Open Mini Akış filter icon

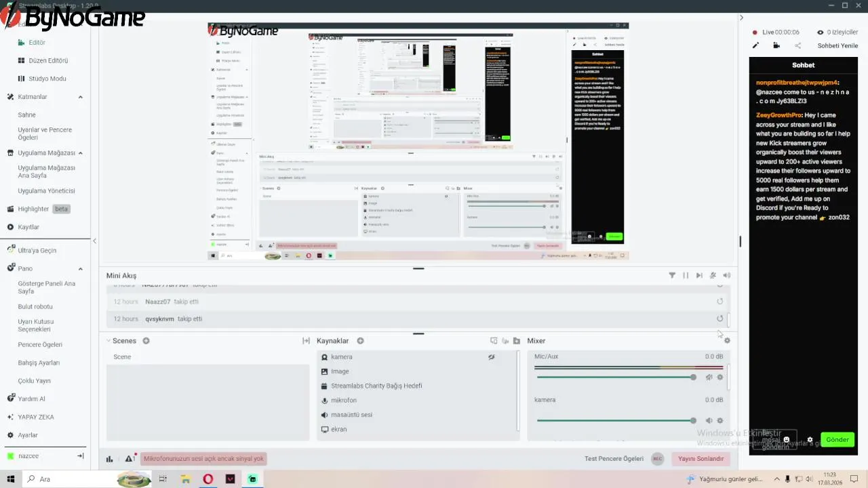672,275
